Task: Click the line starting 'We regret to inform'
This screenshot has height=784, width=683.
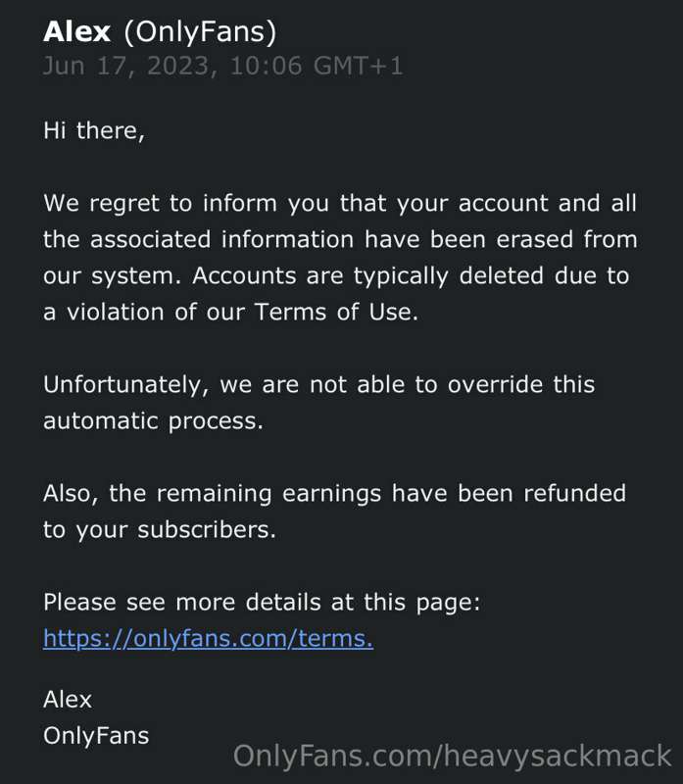Action: tap(340, 204)
